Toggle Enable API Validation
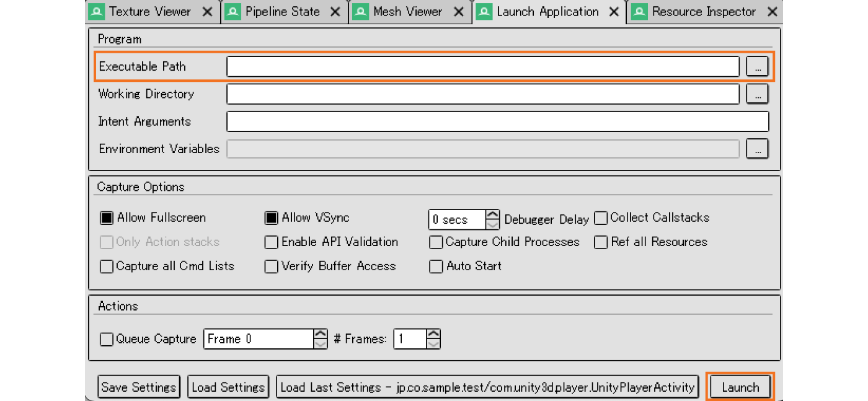Viewport: 868px width, 401px height. pos(271,242)
